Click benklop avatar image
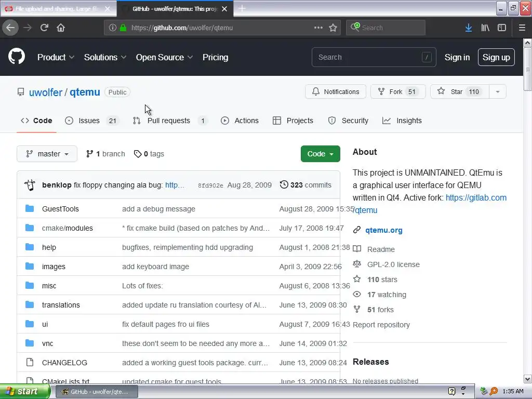The image size is (532, 399). point(30,185)
